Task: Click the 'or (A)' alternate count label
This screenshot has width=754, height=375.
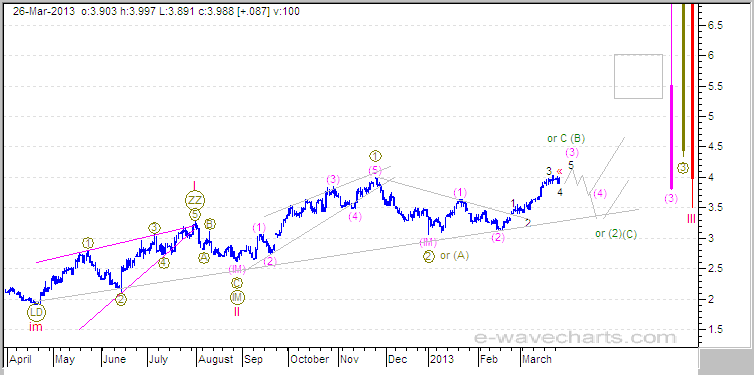Action: pos(454,256)
